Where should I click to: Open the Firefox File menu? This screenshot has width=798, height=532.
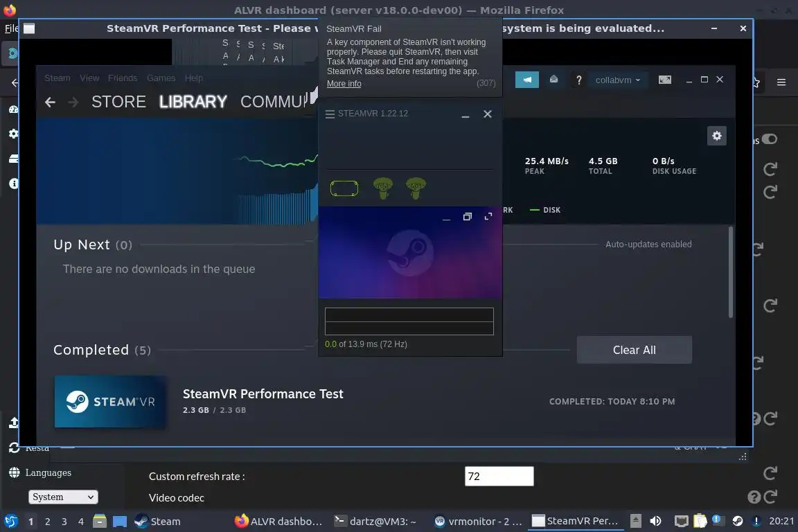click(x=10, y=28)
